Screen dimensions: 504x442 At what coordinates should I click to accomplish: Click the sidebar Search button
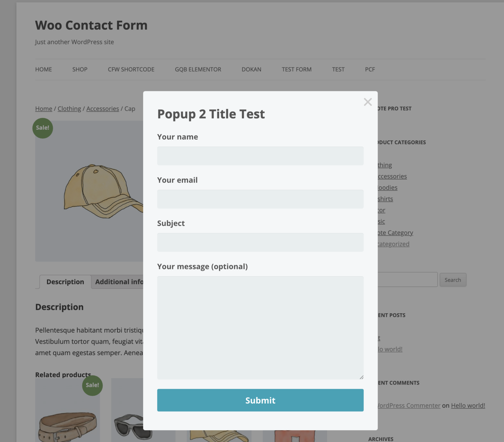point(452,280)
